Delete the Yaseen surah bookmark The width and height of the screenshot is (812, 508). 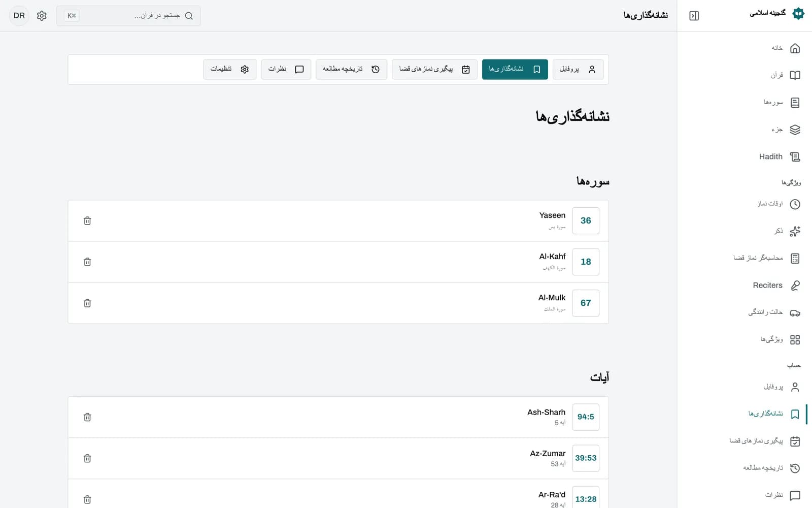(x=87, y=220)
